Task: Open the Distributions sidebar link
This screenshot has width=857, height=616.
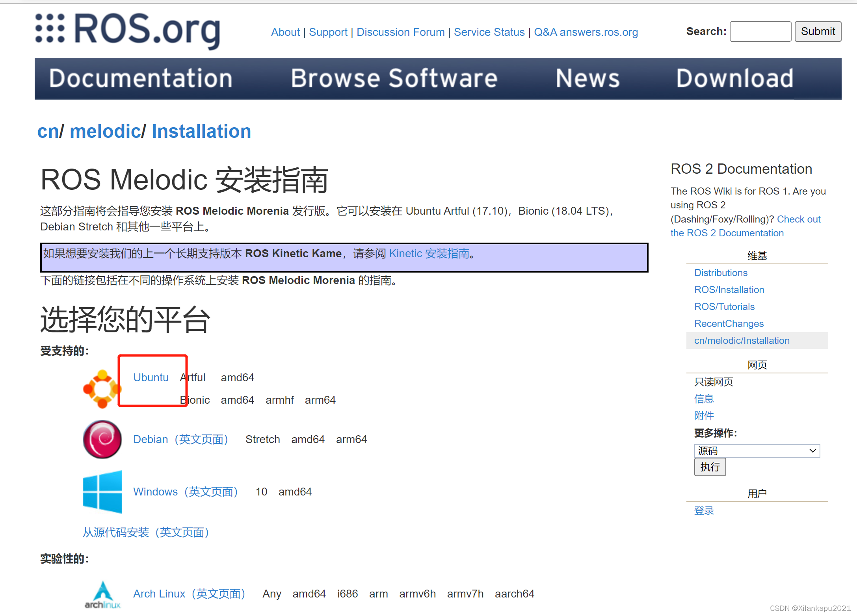Action: coord(721,273)
